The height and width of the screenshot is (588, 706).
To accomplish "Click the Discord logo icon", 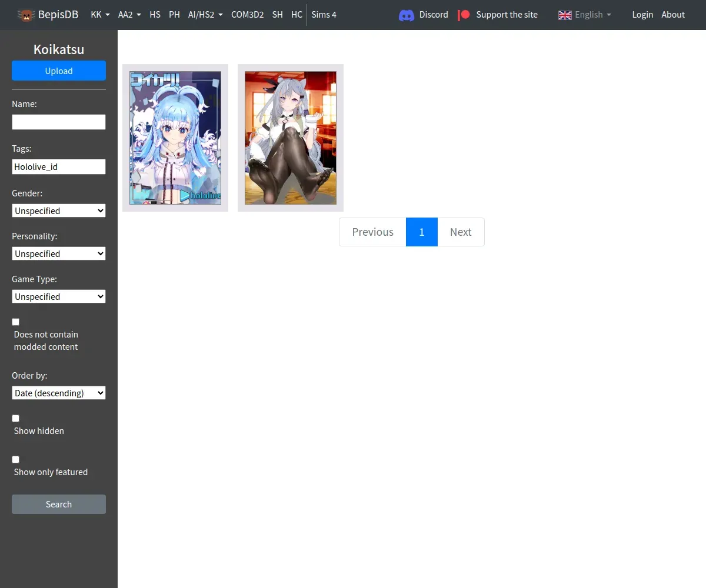I will coord(407,15).
